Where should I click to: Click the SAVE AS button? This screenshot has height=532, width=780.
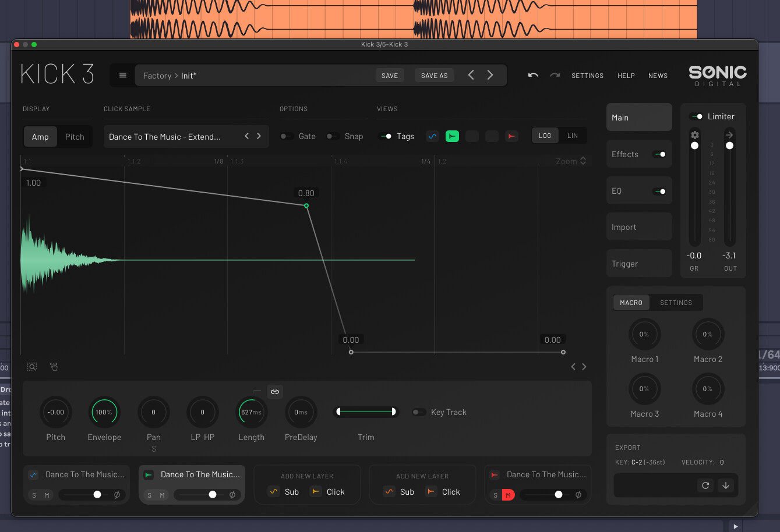tap(434, 76)
